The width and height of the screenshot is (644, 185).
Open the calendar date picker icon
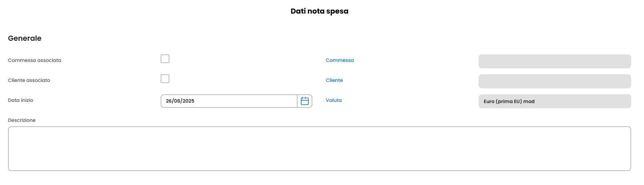(x=304, y=101)
